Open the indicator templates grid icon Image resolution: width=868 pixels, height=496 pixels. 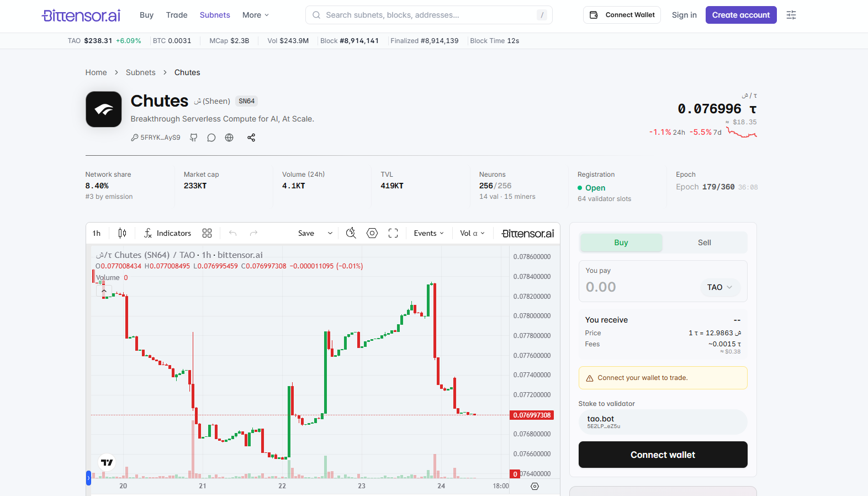coord(207,233)
